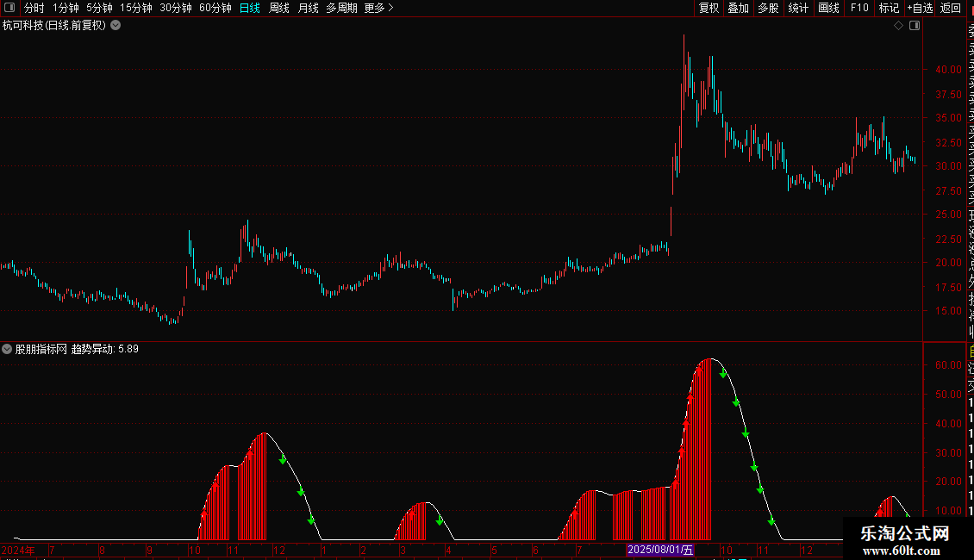Viewport: 974px width, 560px height.
Task: Select the 1分钟 period tab
Action: pyautogui.click(x=66, y=8)
